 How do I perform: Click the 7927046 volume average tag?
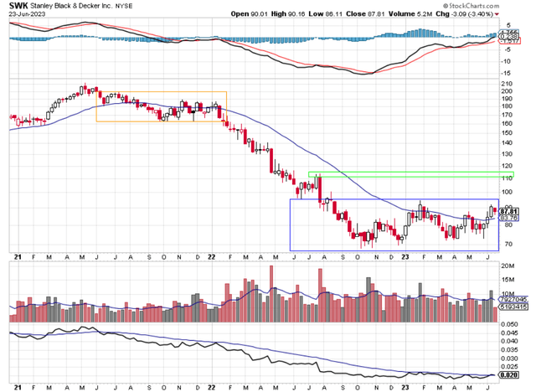click(x=513, y=300)
